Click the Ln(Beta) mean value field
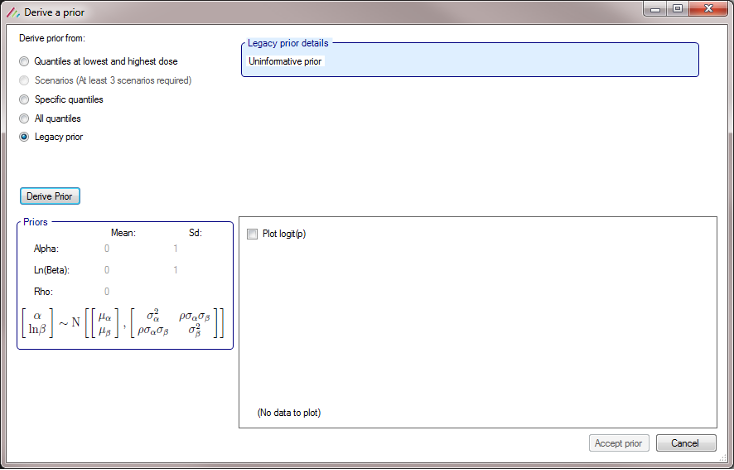Viewport: 734px width, 470px height. tap(107, 270)
